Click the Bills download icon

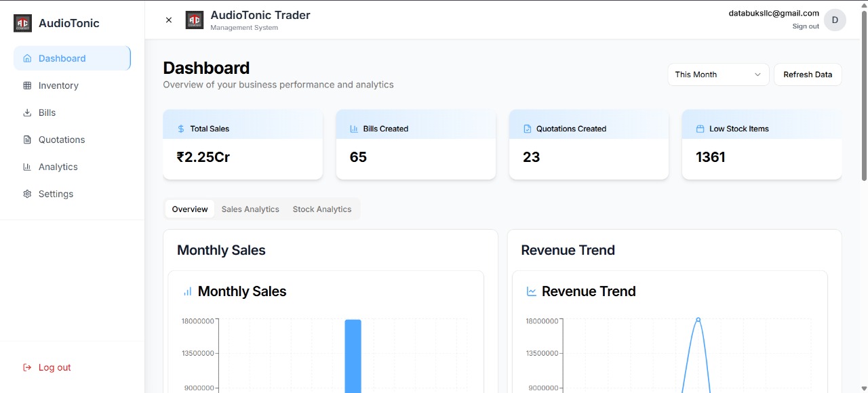[x=27, y=112]
